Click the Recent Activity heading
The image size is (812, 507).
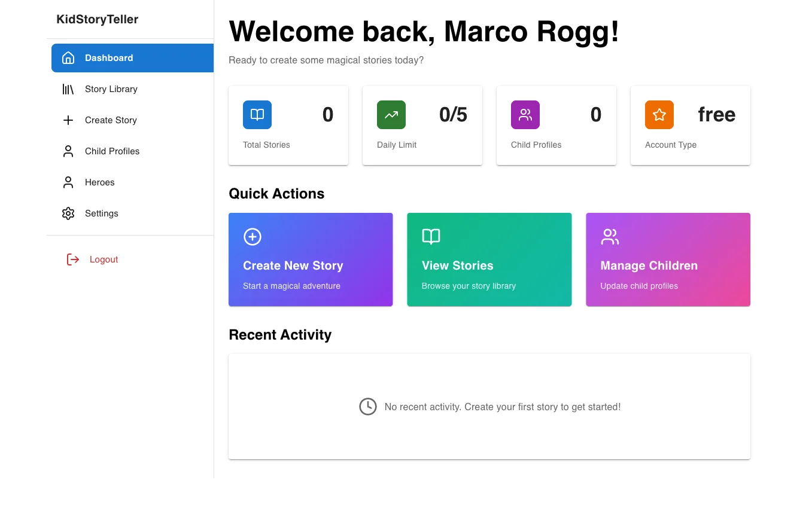point(280,335)
